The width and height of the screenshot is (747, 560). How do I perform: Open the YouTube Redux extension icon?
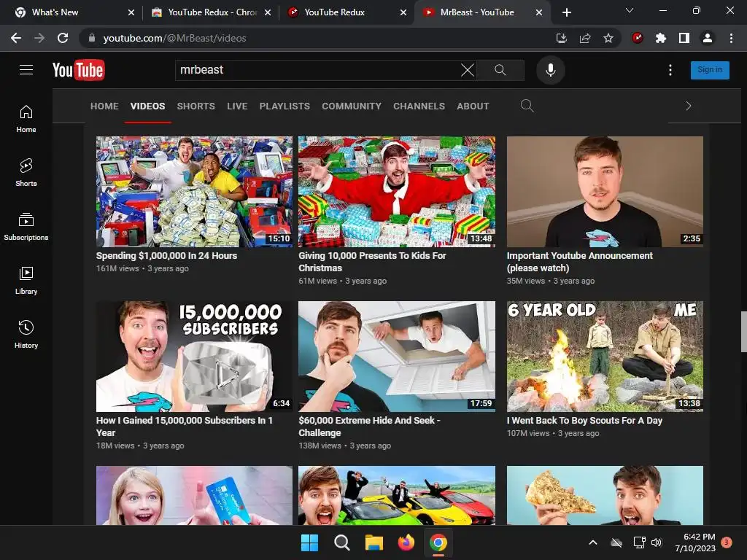(x=637, y=38)
